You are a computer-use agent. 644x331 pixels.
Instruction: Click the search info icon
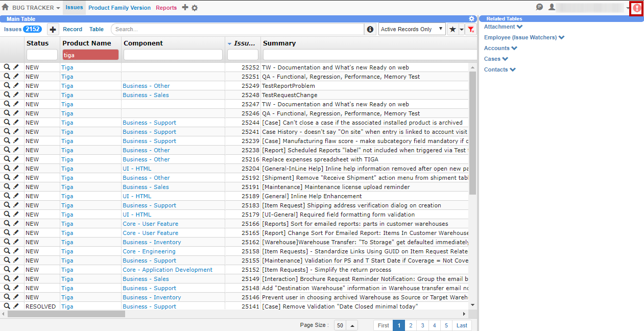click(370, 30)
